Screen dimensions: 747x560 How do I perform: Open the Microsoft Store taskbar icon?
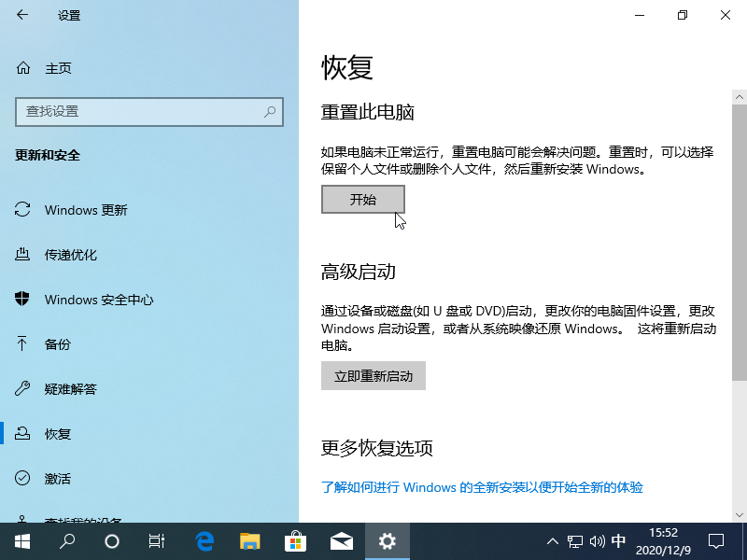coord(295,541)
